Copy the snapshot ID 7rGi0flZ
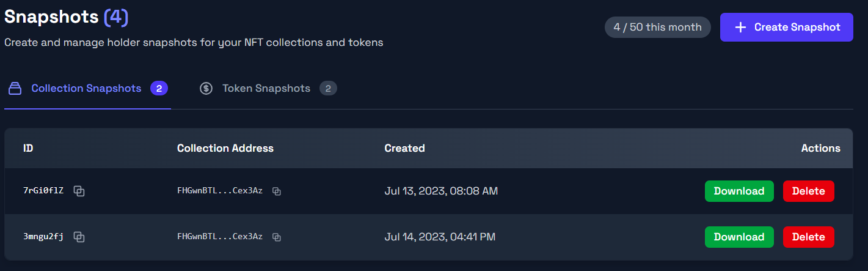868x271 pixels. point(79,191)
